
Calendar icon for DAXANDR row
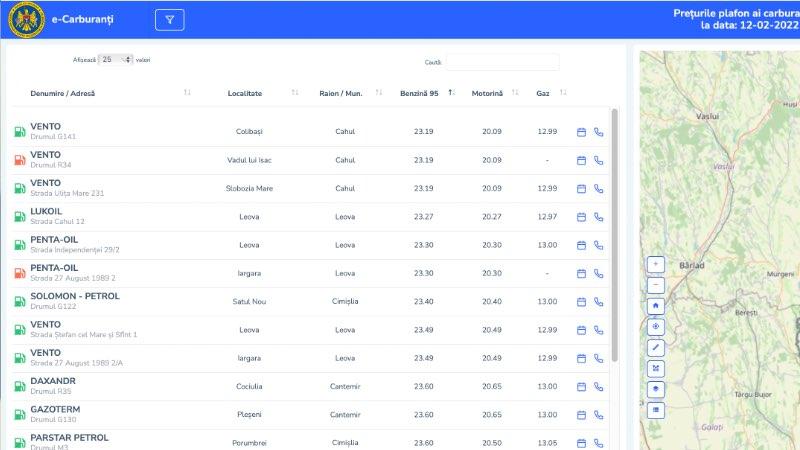pos(581,387)
